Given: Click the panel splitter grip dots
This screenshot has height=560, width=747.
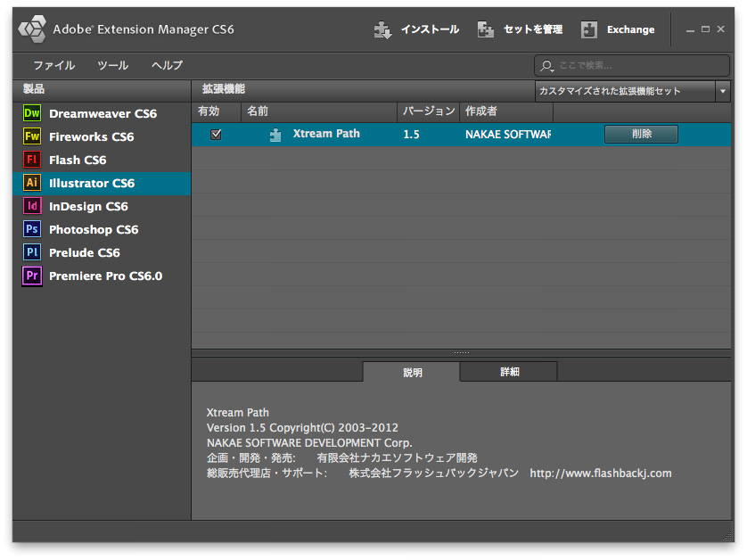Looking at the screenshot, I should point(461,353).
